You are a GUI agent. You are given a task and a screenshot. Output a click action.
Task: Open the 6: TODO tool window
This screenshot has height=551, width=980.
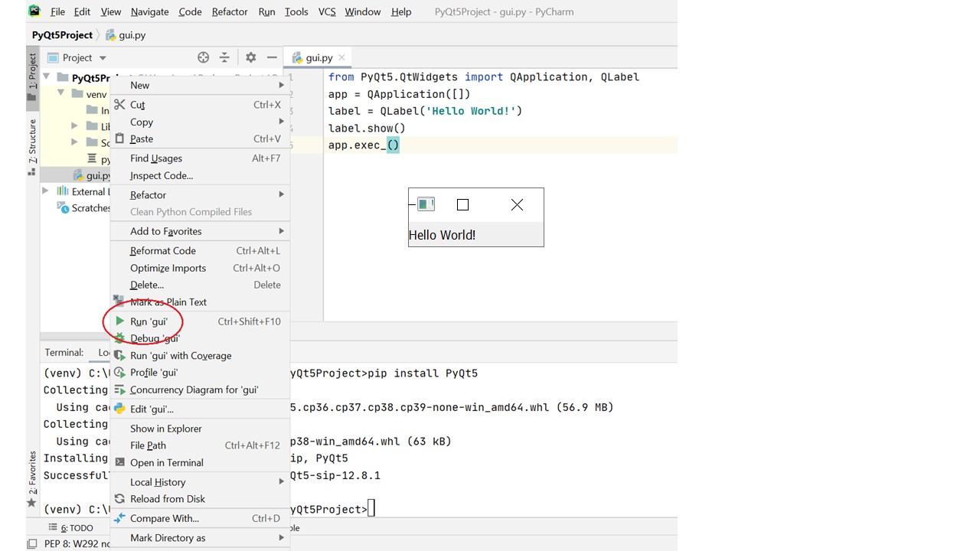(x=71, y=528)
